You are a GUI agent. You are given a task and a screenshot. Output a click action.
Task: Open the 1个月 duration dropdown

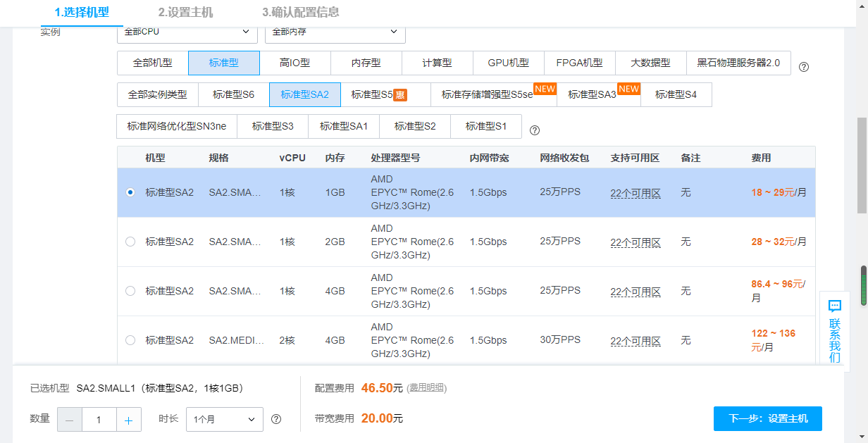point(225,419)
